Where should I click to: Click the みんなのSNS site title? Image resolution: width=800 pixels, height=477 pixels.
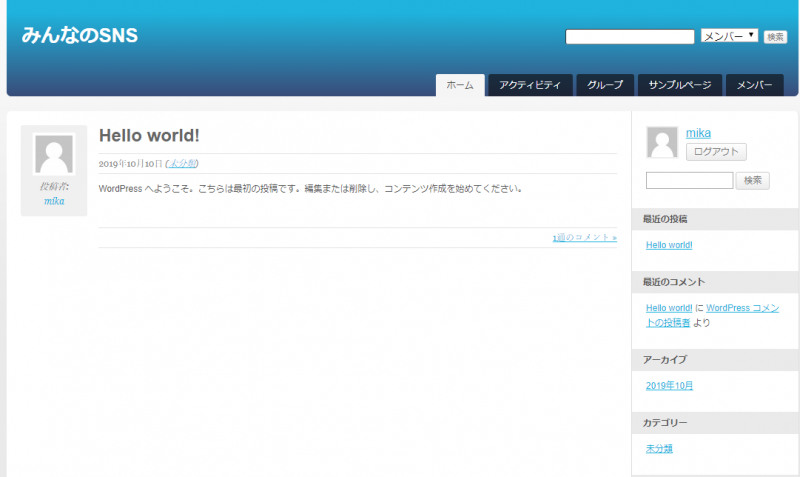click(80, 36)
